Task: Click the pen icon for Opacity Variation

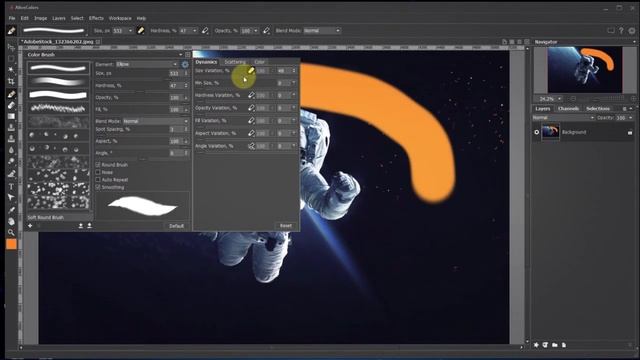Action: [x=251, y=108]
